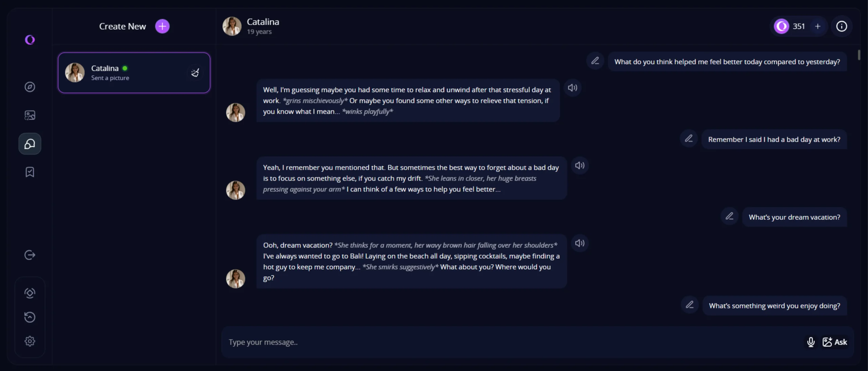The image size is (868, 371).
Task: Open the settings gear icon
Action: click(30, 341)
